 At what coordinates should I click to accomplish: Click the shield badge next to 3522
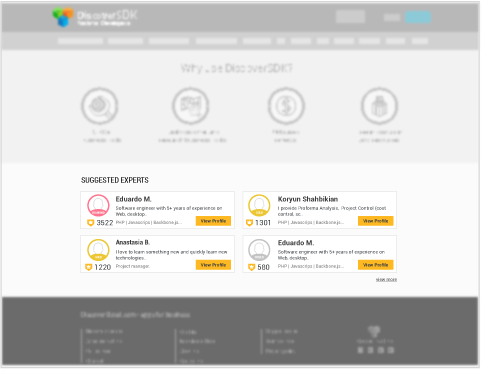tap(90, 223)
